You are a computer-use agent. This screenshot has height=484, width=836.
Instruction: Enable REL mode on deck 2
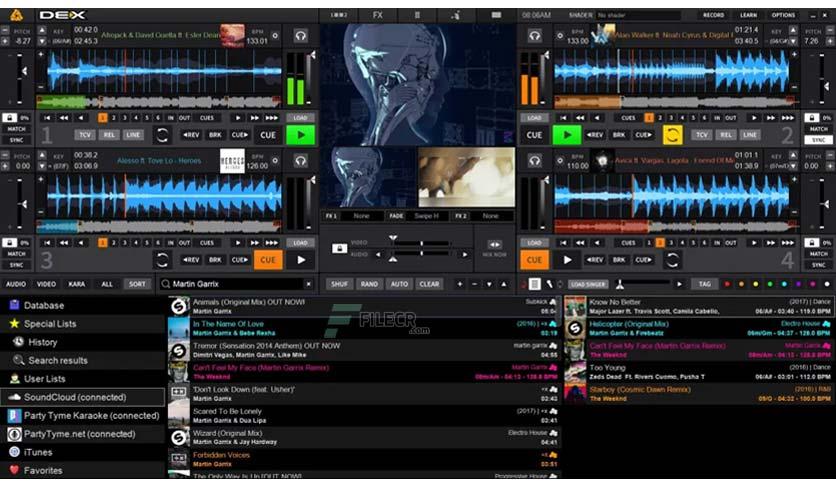click(x=726, y=135)
